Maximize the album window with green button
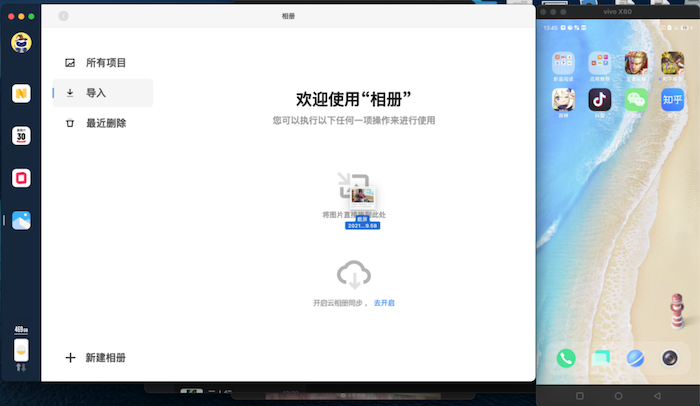The image size is (700, 406). coord(31,17)
